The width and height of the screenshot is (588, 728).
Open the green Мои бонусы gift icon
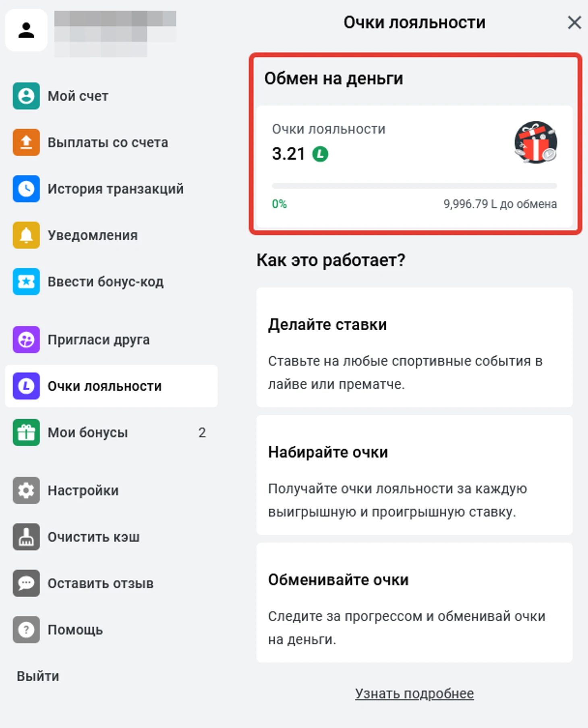pos(26,432)
